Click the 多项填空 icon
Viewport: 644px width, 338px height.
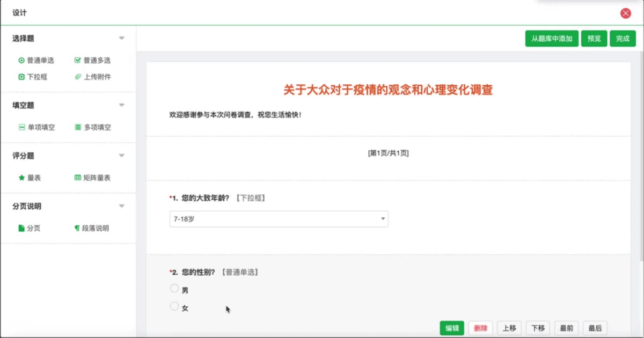(77, 128)
